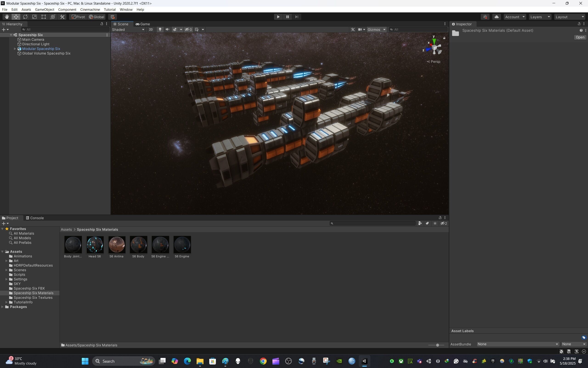Open the Layers dropdown
The image size is (588, 368).
click(540, 17)
